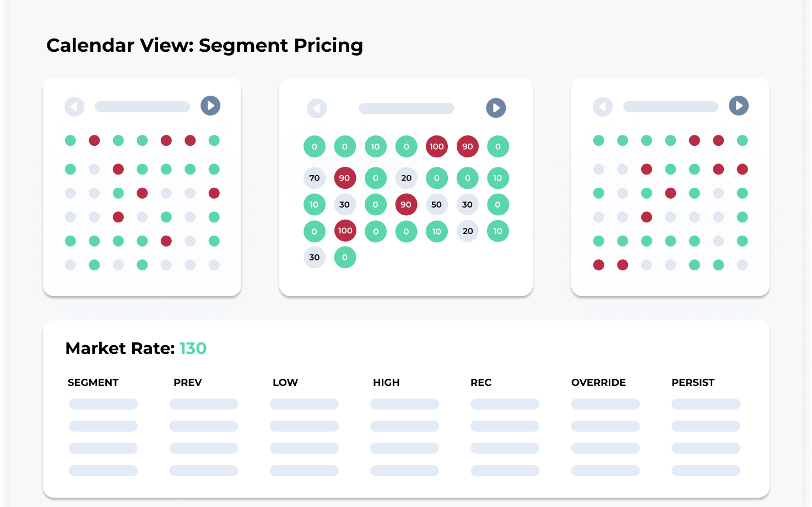Image resolution: width=812 pixels, height=507 pixels.
Task: Select the gray day cell labeled 70
Action: [315, 178]
